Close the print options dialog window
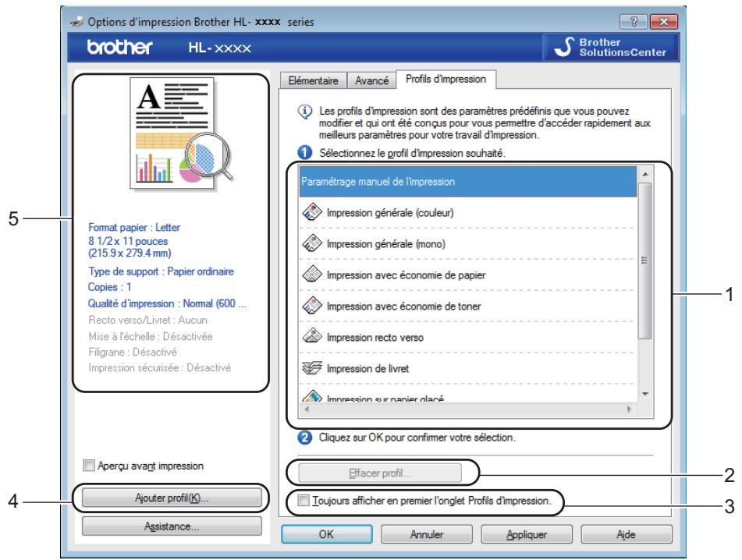 pyautogui.click(x=663, y=21)
